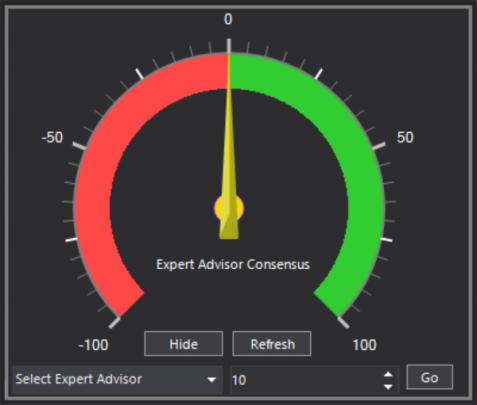Click the 0 label atop the gauge
The image size is (477, 405).
tap(228, 19)
